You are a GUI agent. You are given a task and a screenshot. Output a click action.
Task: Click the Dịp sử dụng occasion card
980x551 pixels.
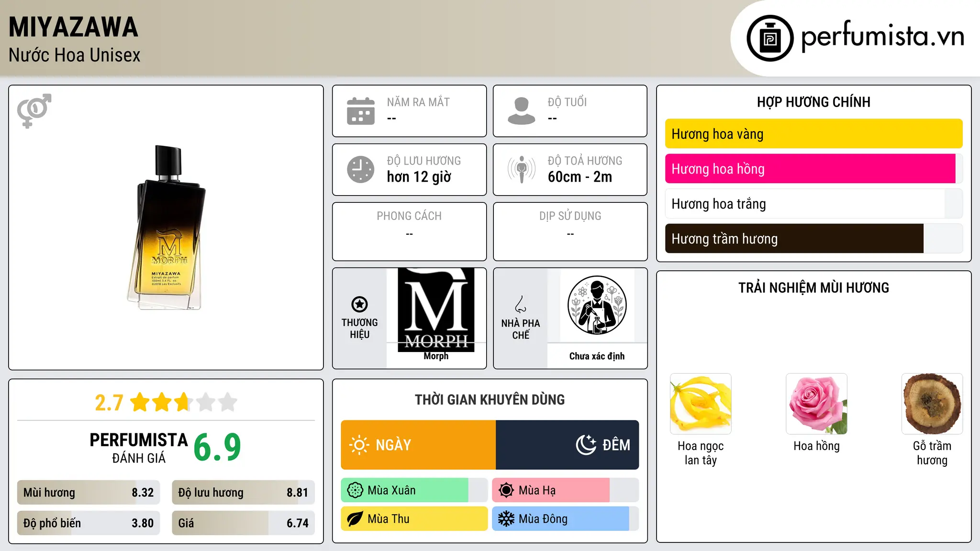[570, 231]
